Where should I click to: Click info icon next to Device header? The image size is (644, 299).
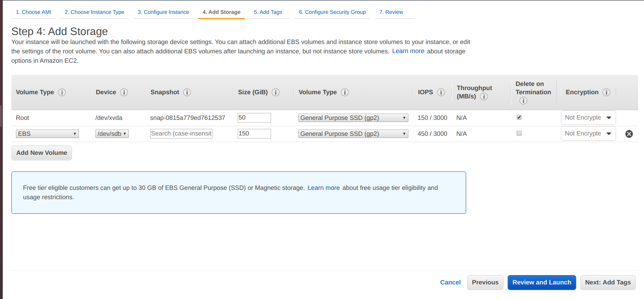coord(124,93)
